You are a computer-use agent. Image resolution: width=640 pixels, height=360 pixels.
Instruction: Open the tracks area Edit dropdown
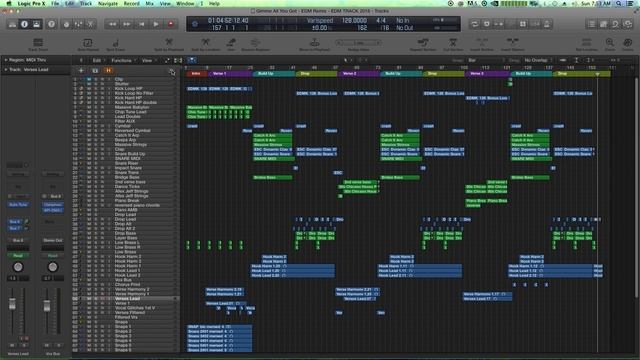click(98, 60)
